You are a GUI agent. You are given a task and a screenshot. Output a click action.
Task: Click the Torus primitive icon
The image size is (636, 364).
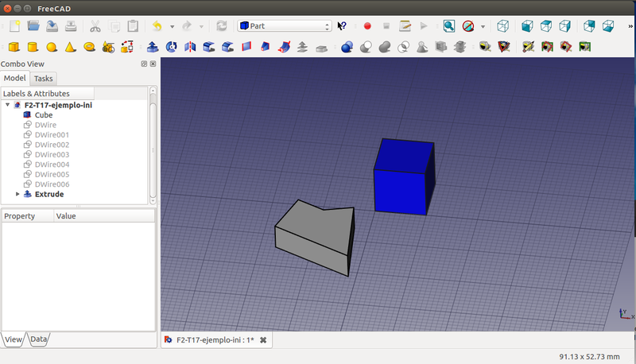point(90,47)
